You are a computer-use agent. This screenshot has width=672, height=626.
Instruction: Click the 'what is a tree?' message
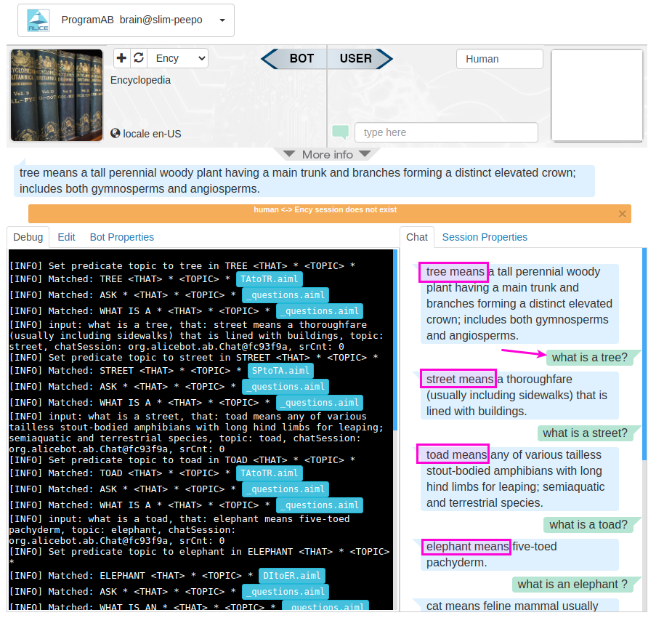click(589, 357)
